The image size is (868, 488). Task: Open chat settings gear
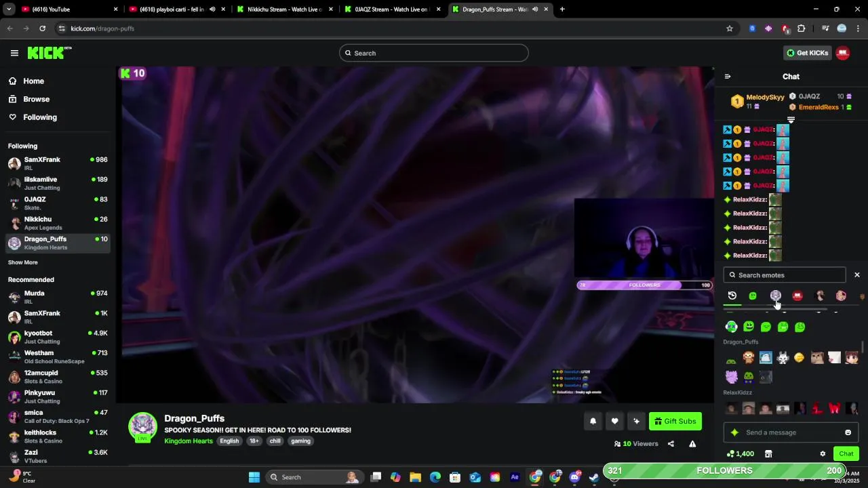click(823, 454)
